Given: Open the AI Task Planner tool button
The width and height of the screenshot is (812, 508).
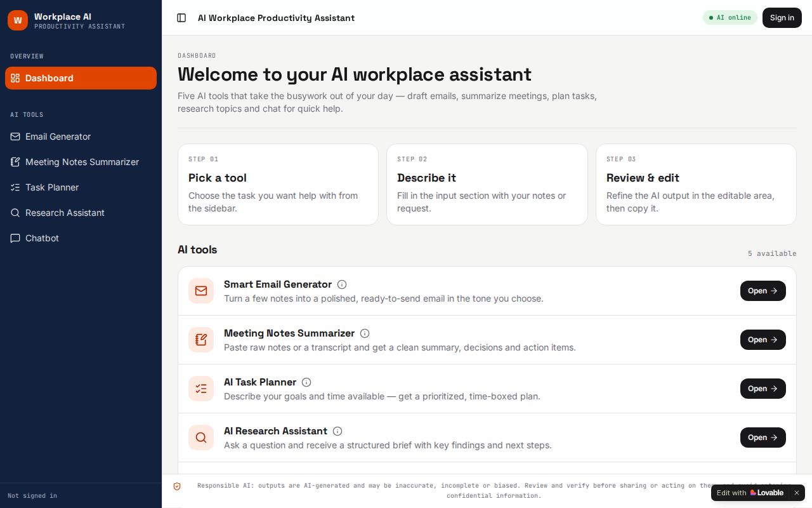Looking at the screenshot, I should pyautogui.click(x=763, y=389).
